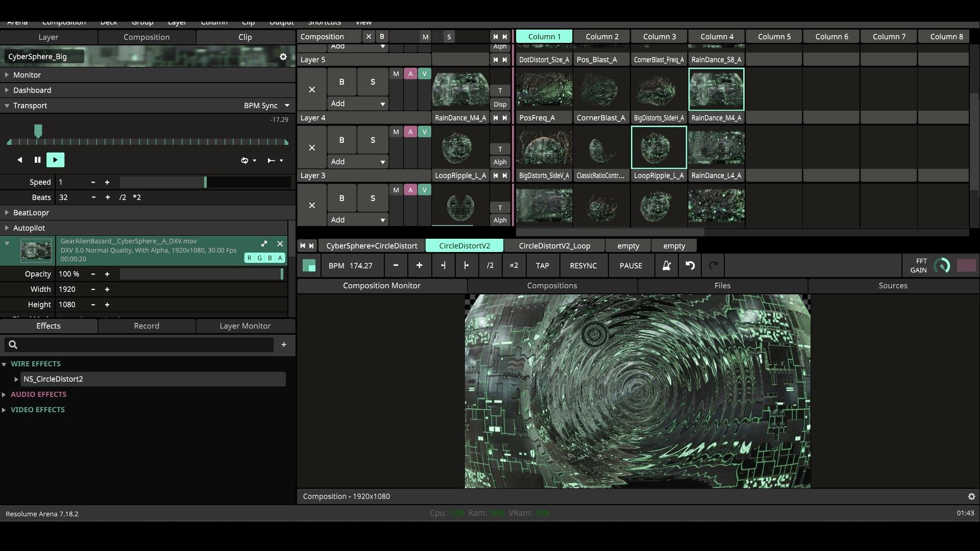
Task: Double the BPM with the ×2 button
Action: 513,266
